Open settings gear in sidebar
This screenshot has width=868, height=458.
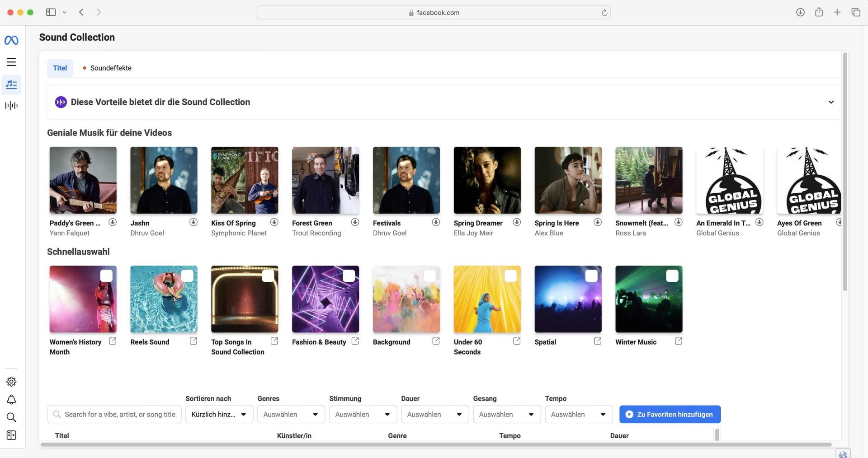point(11,382)
